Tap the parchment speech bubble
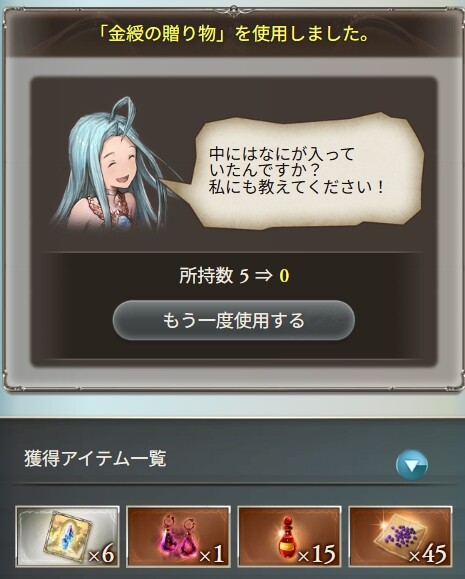This screenshot has width=465, height=579. (305, 172)
